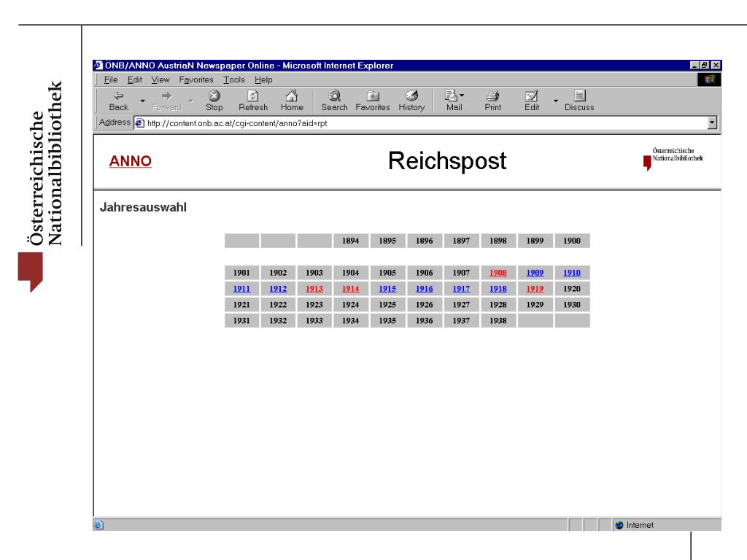747x560 pixels.
Task: Print page using Print icon
Action: coord(492,101)
